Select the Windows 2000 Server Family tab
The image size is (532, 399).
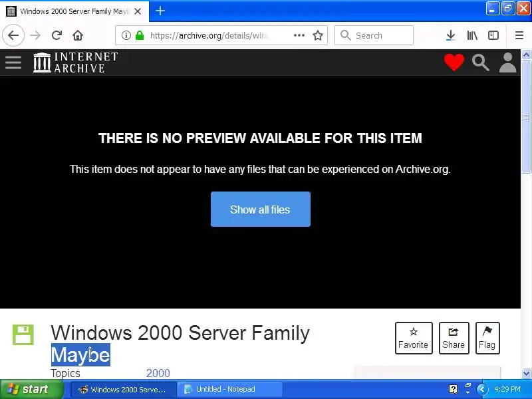[74, 11]
